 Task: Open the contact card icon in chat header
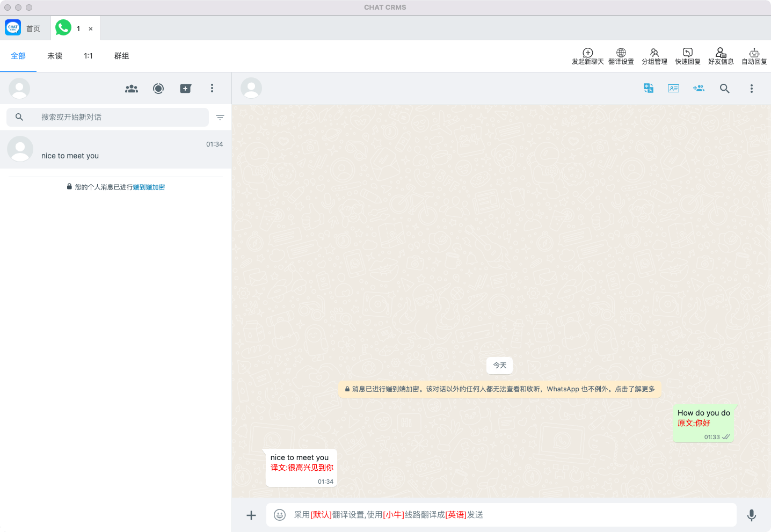(x=673, y=89)
